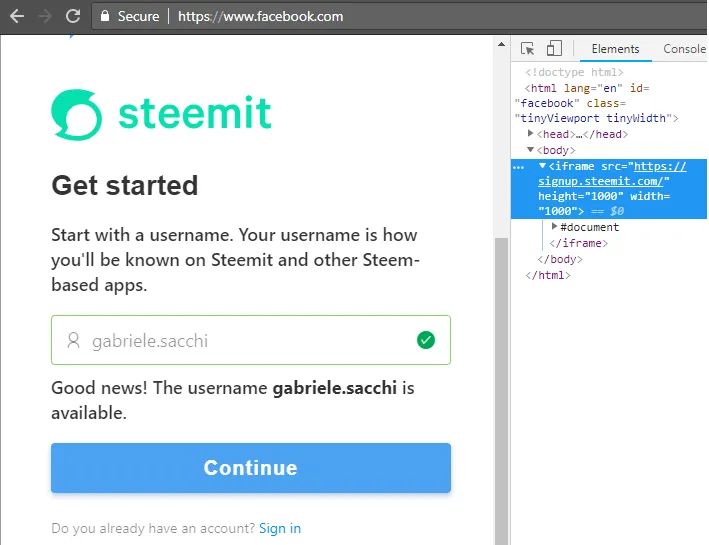Click the browser back arrow

17,16
